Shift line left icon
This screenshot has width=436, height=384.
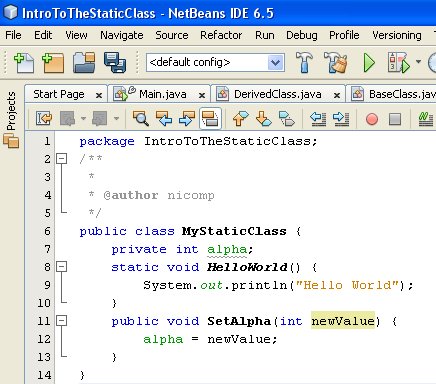318,119
